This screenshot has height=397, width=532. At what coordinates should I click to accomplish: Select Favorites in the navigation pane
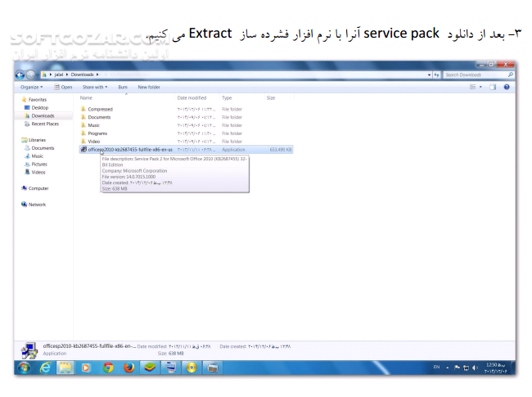[x=34, y=100]
